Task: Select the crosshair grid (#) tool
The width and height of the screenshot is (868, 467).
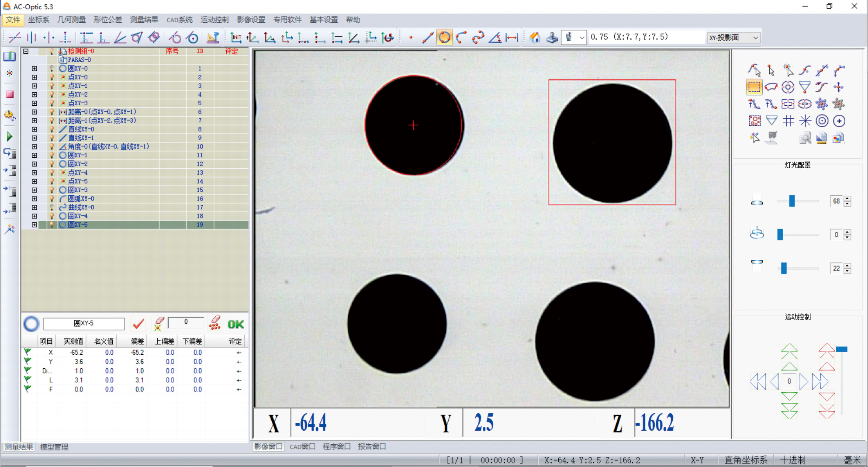Action: pos(788,121)
